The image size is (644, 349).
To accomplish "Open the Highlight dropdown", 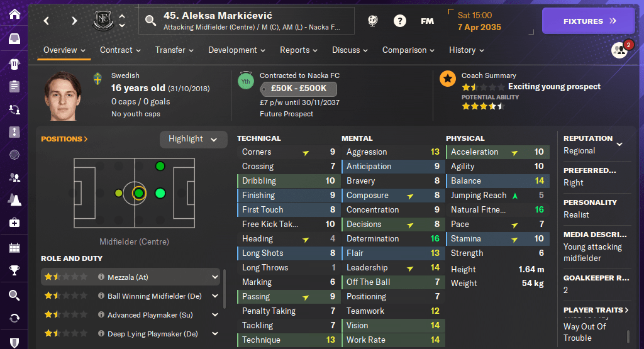I will [x=193, y=139].
